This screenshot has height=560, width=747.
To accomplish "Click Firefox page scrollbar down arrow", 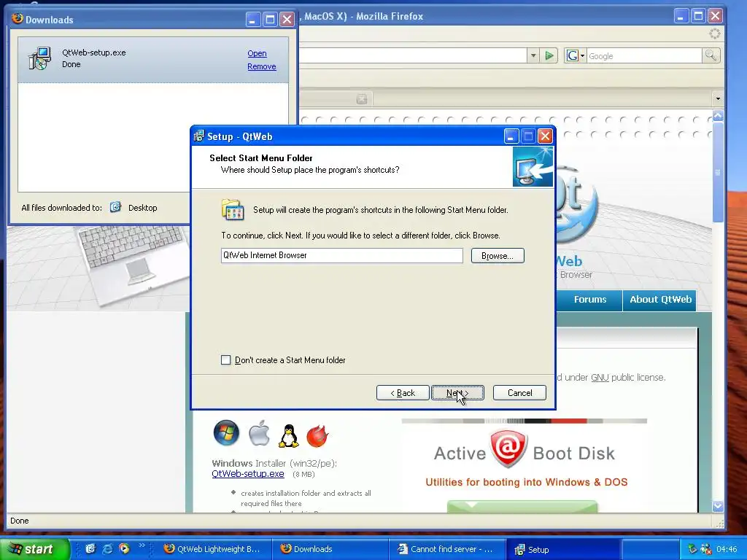I will (718, 506).
